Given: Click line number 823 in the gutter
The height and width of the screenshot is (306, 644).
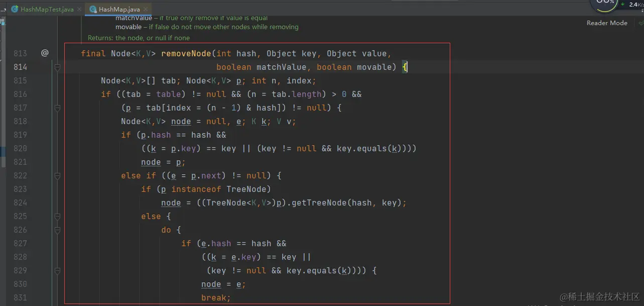Looking at the screenshot, I should 21,189.
